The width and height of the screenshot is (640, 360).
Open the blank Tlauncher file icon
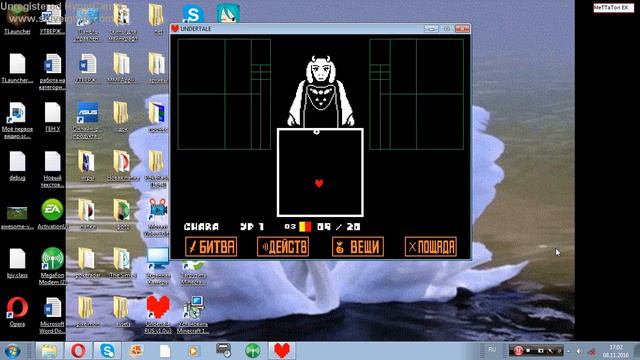coord(17,68)
